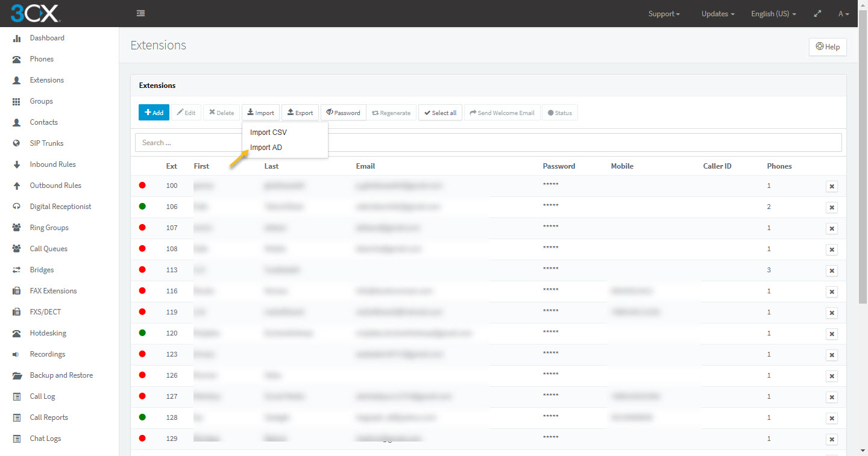868x456 pixels.
Task: Click the Phones column header
Action: click(779, 166)
